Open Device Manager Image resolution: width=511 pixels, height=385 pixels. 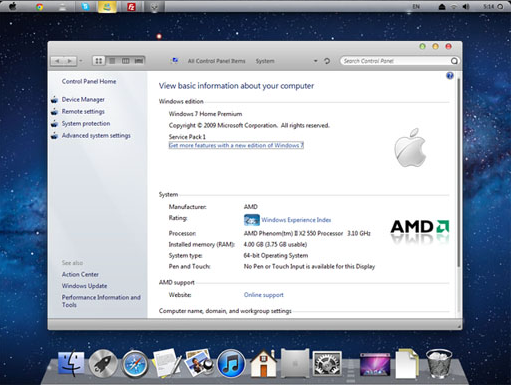(x=83, y=99)
